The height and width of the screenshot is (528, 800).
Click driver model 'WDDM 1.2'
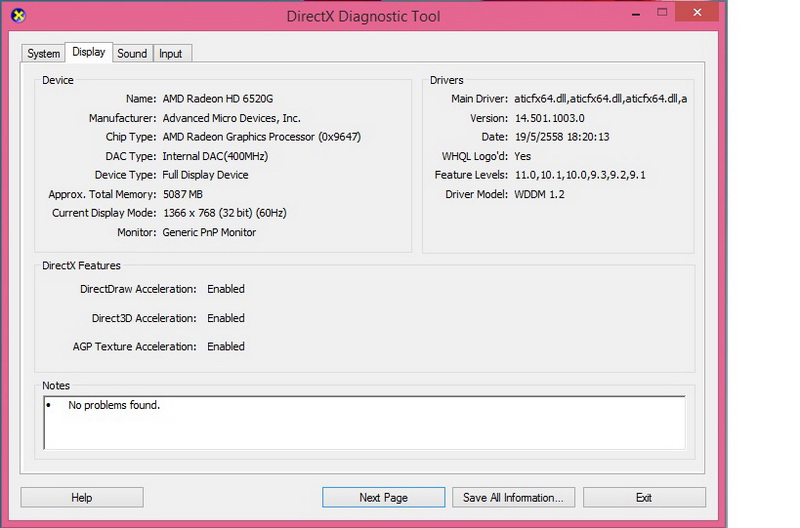[539, 194]
